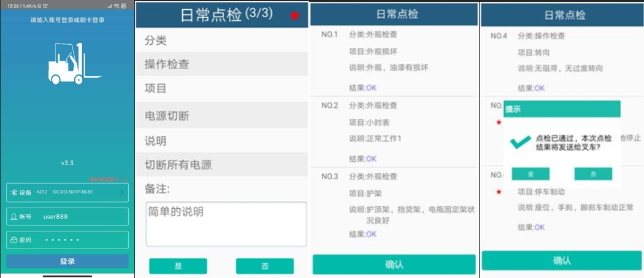
Task: Tap the red star in 日常点检 (3/3) header
Action: tap(294, 15)
